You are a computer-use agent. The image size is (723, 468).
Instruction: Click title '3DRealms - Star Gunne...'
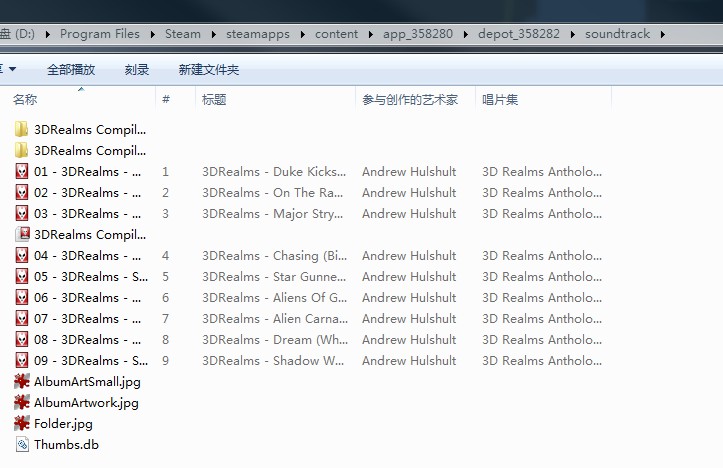(x=274, y=276)
